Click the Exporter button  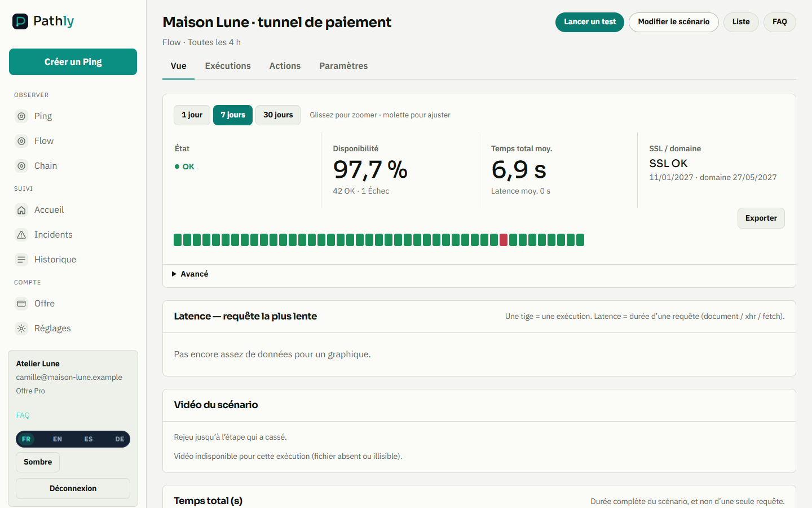tap(761, 218)
